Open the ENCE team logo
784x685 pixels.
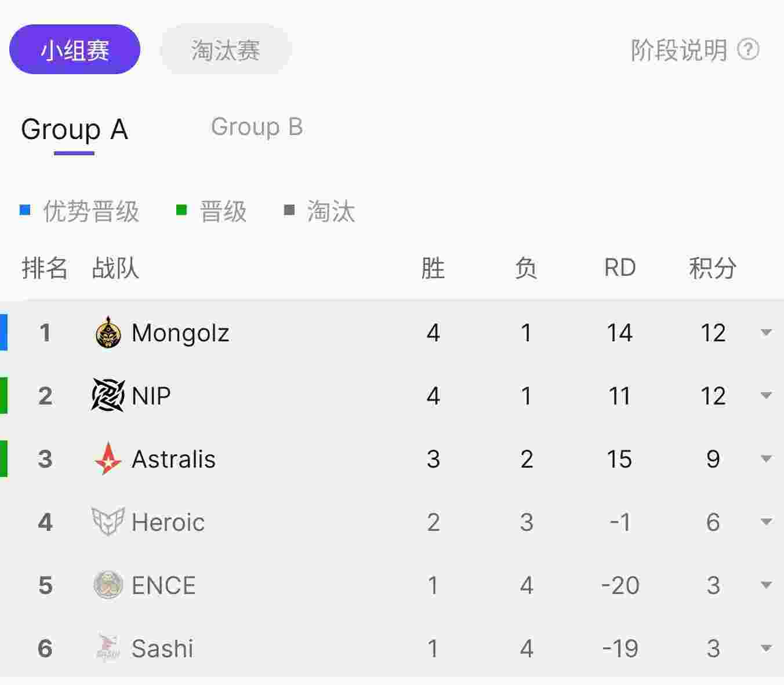click(108, 585)
